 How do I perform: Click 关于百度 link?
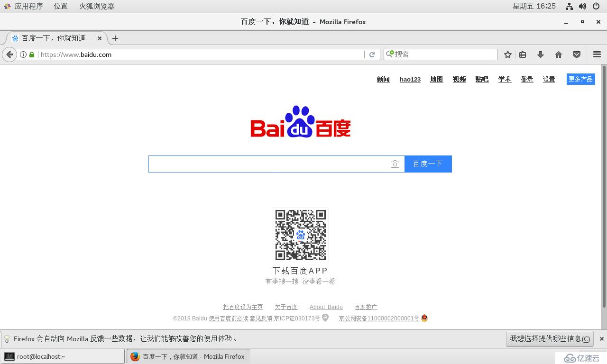[x=286, y=307]
